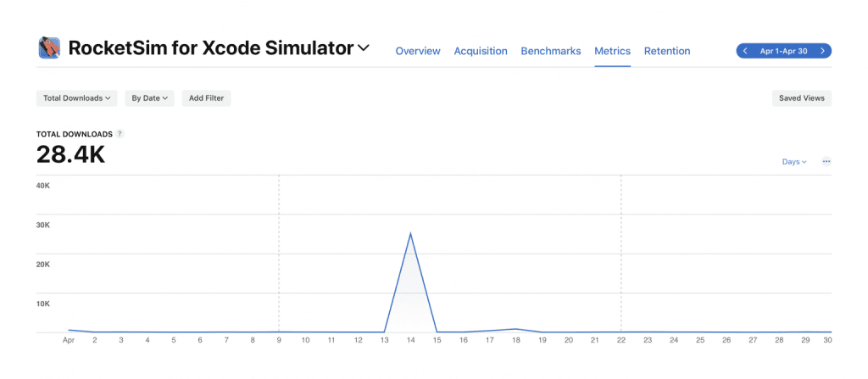
Task: Select the Metrics tab
Action: tap(612, 51)
